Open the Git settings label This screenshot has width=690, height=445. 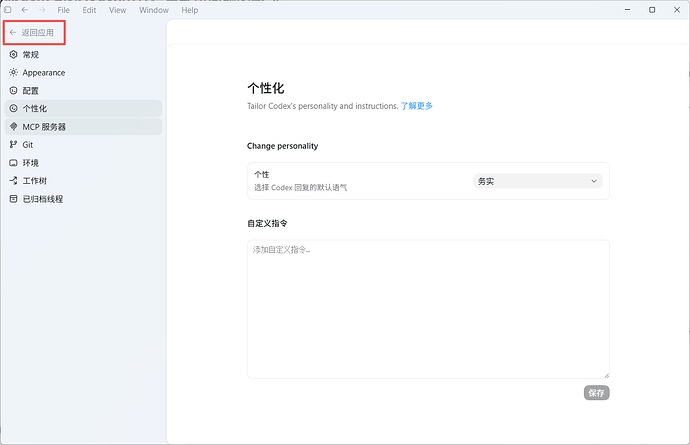pyautogui.click(x=28, y=145)
